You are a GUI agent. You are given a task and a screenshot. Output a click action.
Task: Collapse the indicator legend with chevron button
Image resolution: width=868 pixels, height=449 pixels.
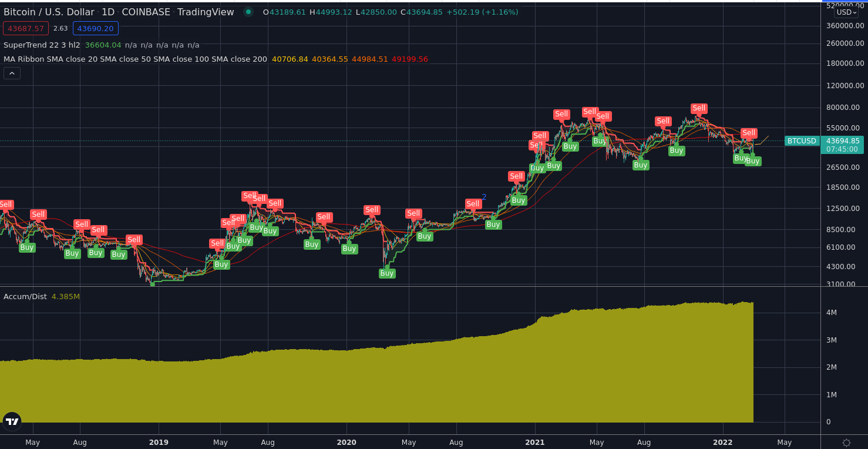12,73
